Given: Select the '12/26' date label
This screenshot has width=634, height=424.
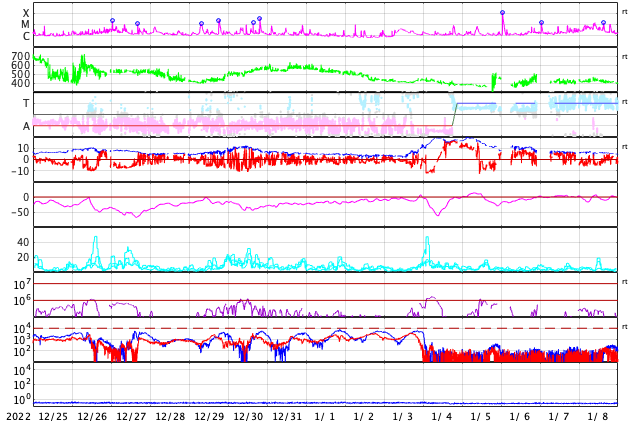Looking at the screenshot, I should 92,417.
